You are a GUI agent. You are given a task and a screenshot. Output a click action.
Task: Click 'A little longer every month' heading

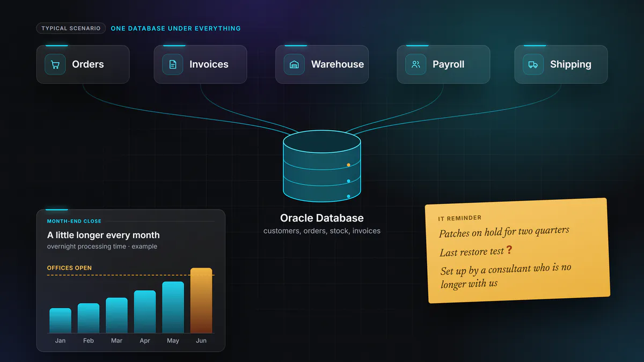point(103,235)
